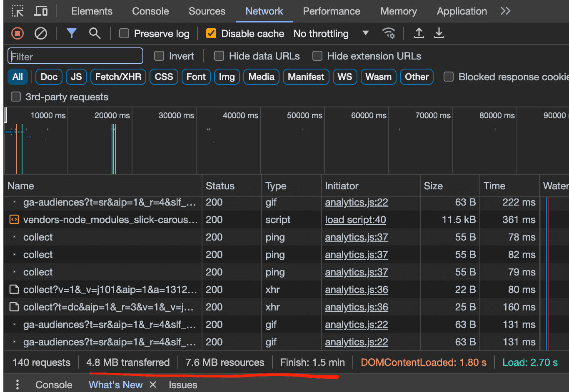The width and height of the screenshot is (569, 392).
Task: Check Blocked response cookies checkbox
Action: tap(449, 77)
